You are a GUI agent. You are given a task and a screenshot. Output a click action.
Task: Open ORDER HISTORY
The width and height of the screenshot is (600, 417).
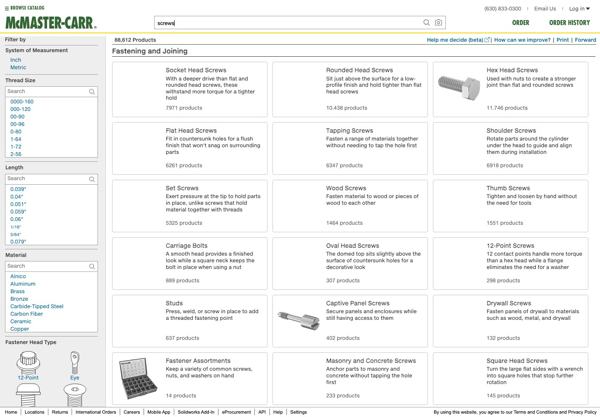(569, 23)
